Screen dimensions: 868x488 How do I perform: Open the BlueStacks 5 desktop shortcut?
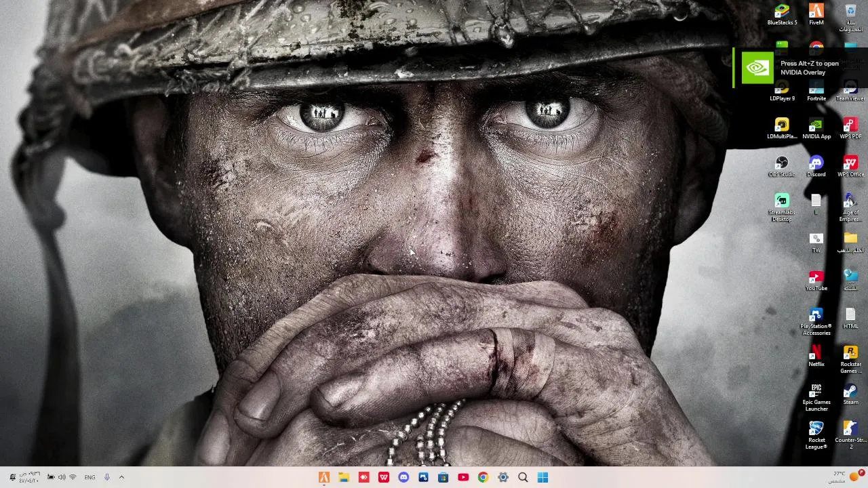click(782, 14)
